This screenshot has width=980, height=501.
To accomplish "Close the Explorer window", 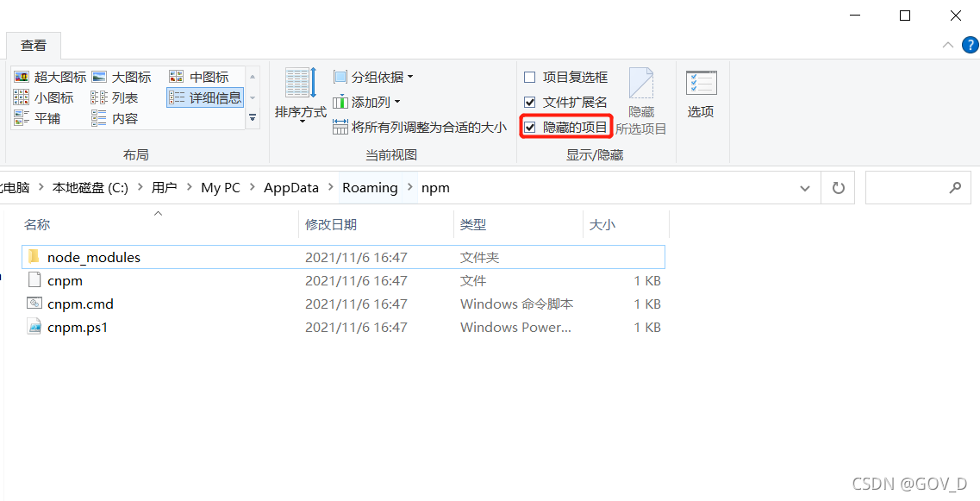I will pos(956,16).
